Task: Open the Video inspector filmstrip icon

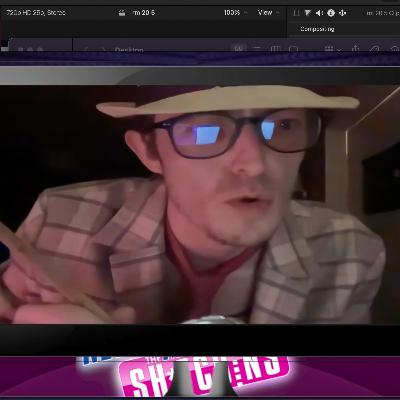Action: pyautogui.click(x=296, y=13)
